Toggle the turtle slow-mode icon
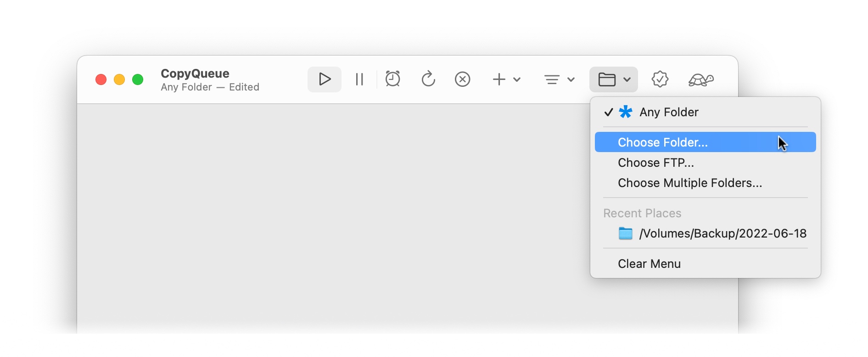Viewport: 868px width, 357px height. pyautogui.click(x=701, y=80)
